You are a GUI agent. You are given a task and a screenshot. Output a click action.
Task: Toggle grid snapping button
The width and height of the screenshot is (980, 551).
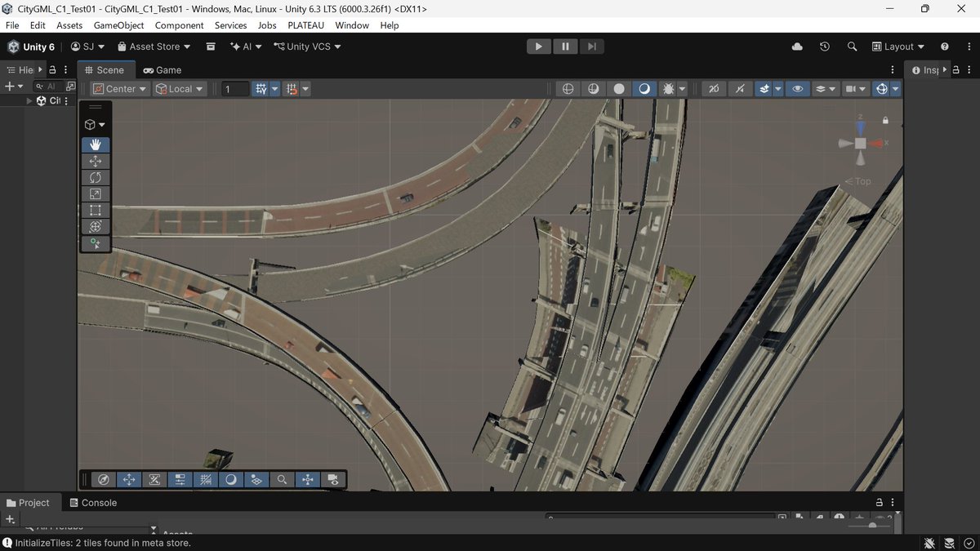[x=292, y=89]
